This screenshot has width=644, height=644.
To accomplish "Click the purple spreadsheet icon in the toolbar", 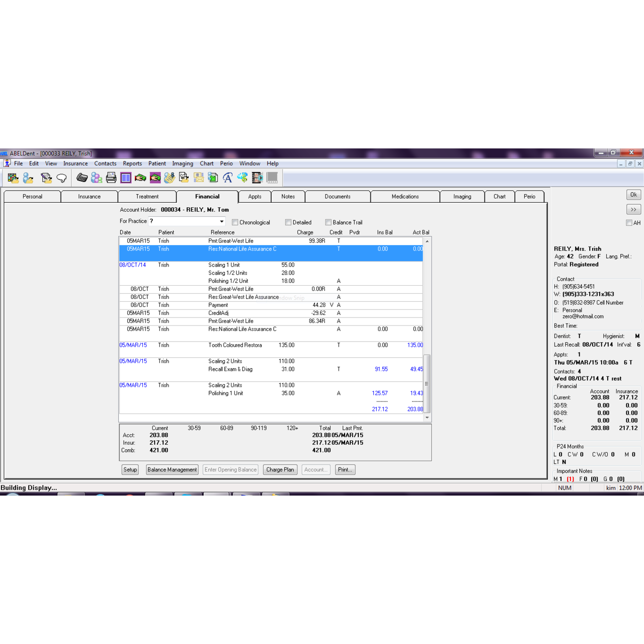I will tap(126, 178).
